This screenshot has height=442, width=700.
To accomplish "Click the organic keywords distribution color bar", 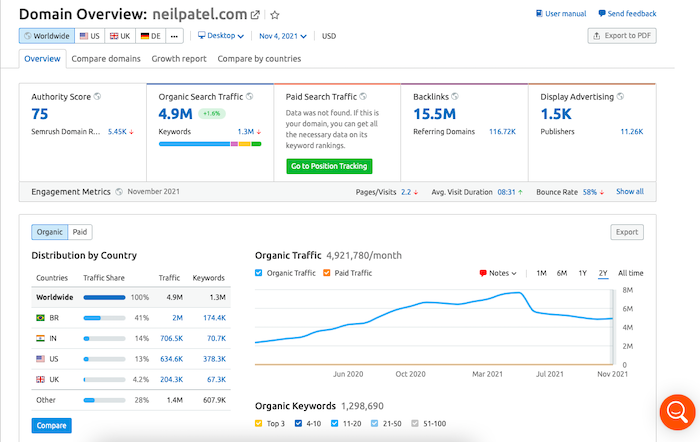I will click(x=210, y=144).
